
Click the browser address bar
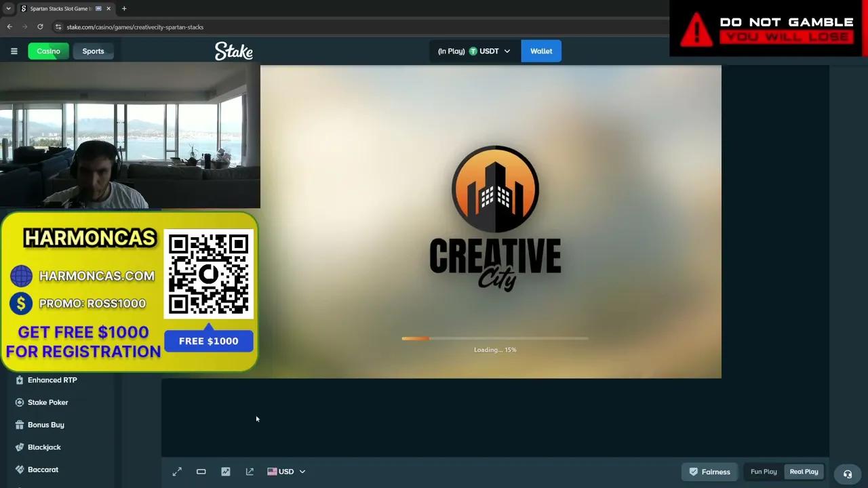(x=359, y=26)
